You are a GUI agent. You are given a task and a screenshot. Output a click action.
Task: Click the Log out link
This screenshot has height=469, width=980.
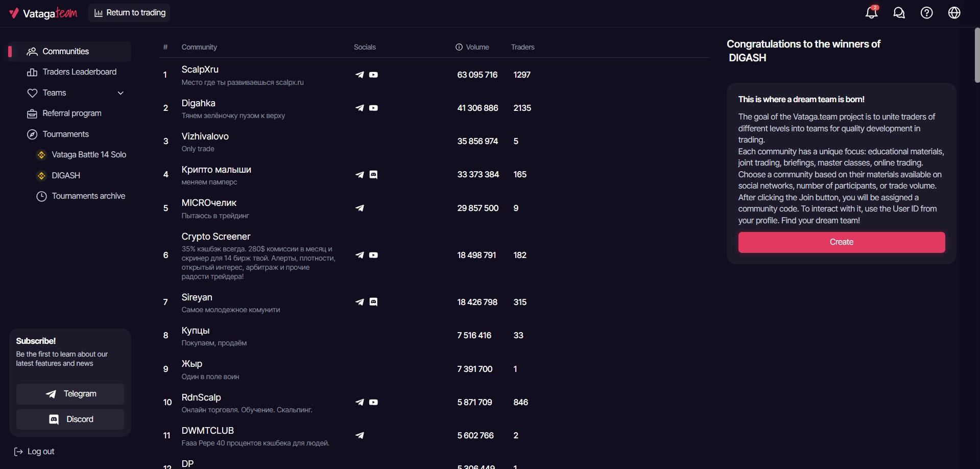pos(34,452)
